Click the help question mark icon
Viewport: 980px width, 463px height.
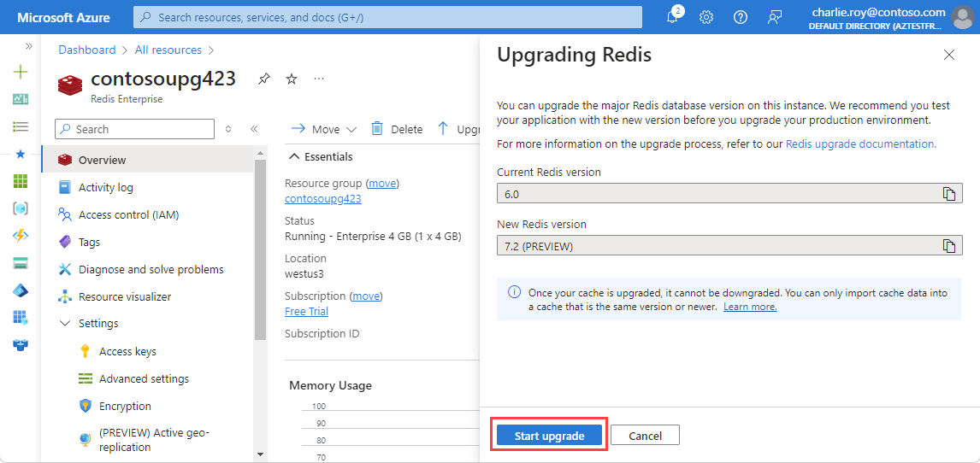(741, 17)
